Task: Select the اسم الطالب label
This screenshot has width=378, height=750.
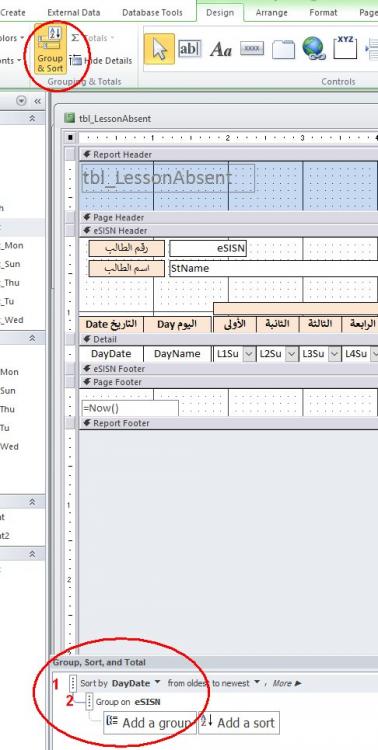Action: (x=126, y=268)
